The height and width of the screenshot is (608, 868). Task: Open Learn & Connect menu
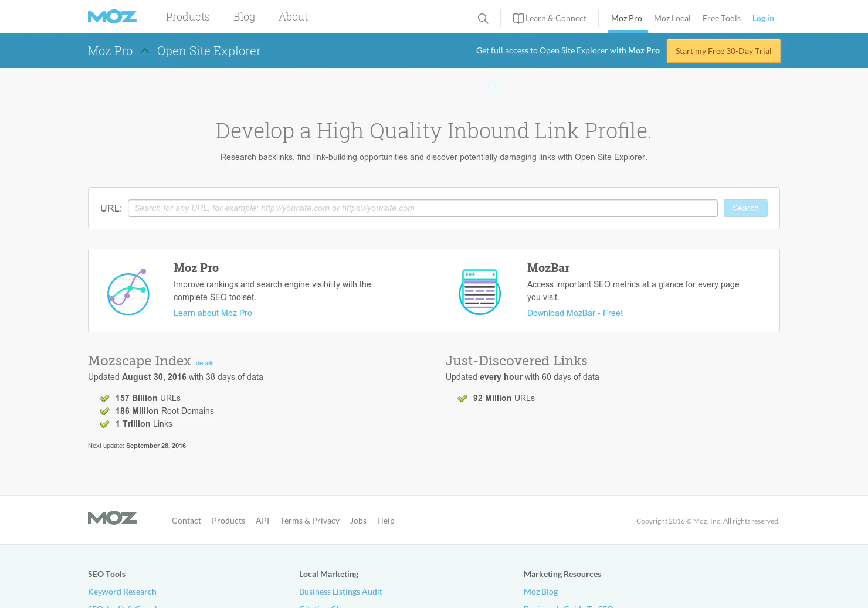(x=550, y=18)
